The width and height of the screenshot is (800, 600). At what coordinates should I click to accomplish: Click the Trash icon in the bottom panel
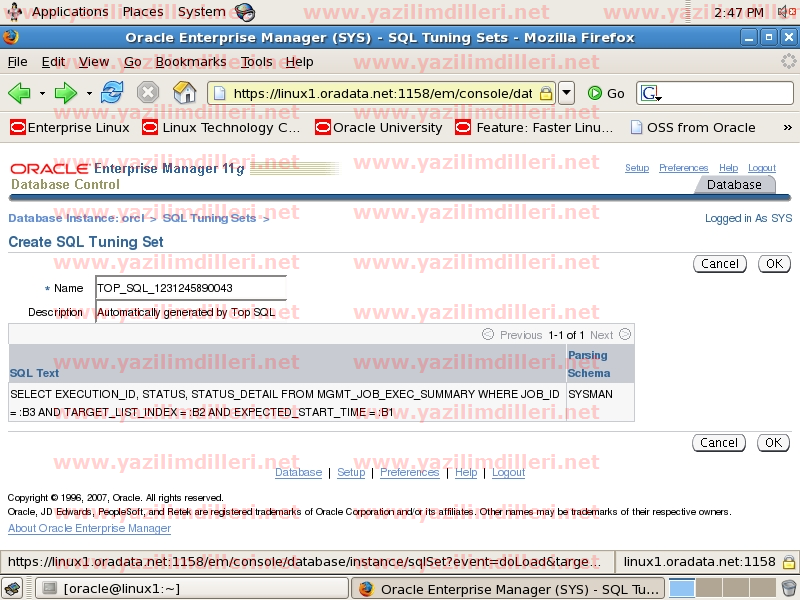(x=789, y=588)
